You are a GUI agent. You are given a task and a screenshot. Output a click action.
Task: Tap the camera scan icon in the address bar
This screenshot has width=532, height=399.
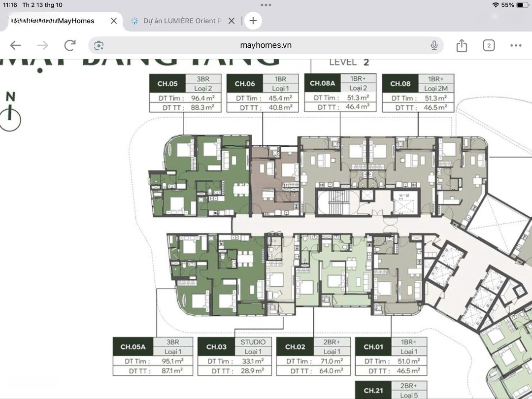(99, 45)
